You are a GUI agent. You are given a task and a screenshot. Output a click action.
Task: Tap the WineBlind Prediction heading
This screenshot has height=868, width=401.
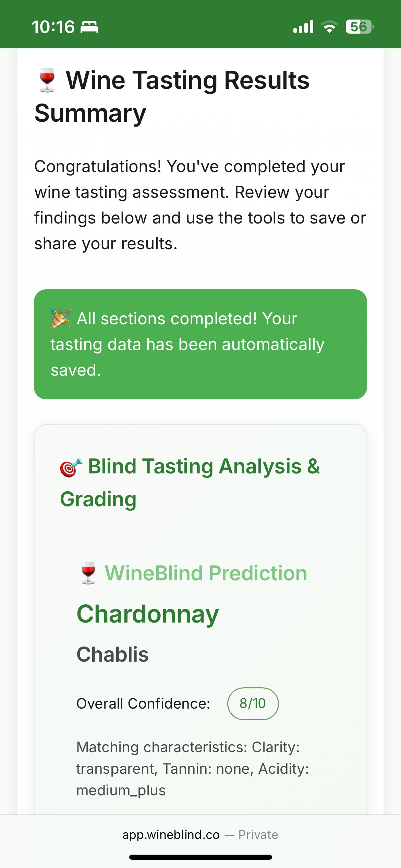click(x=206, y=573)
